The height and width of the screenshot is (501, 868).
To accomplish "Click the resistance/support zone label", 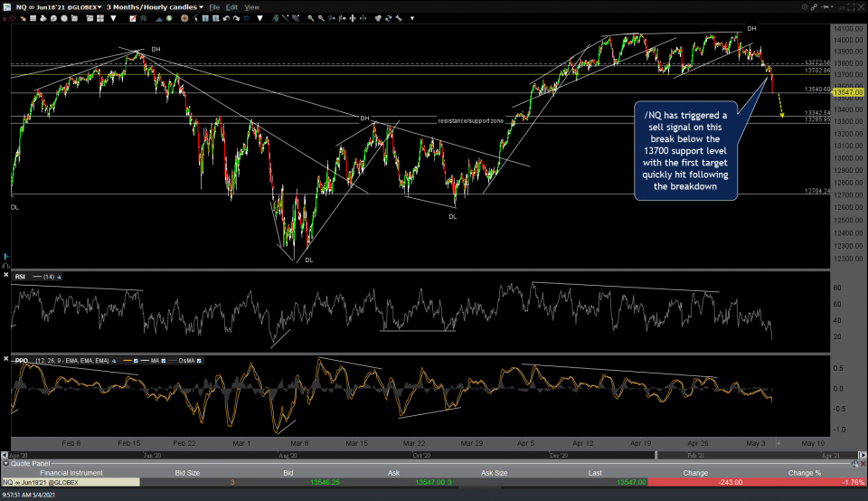I will tap(471, 120).
